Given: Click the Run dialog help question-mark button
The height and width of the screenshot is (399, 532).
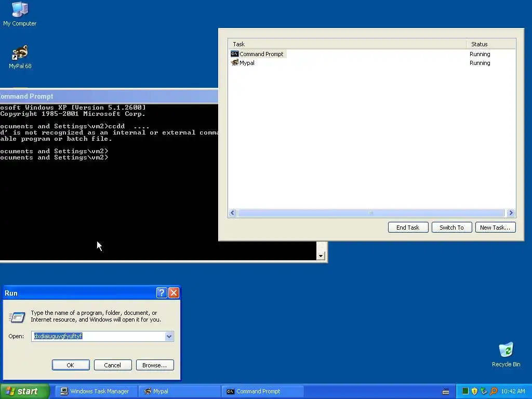Looking at the screenshot, I should 162,292.
